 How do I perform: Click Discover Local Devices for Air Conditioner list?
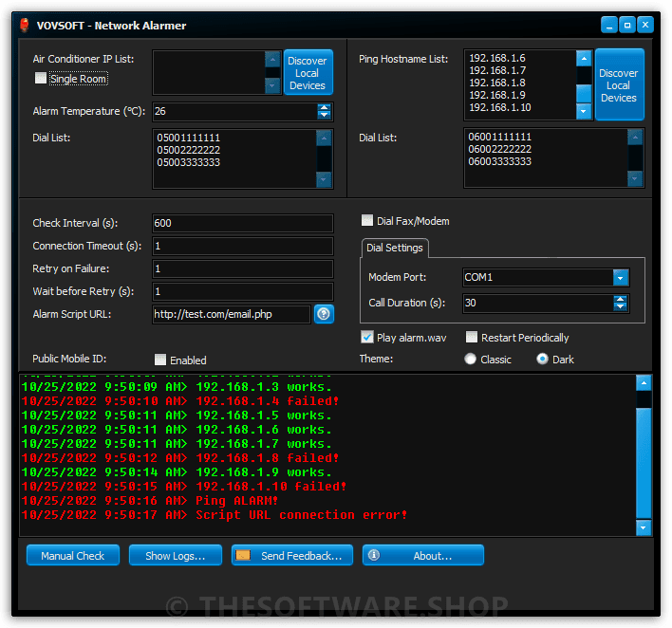click(x=308, y=72)
